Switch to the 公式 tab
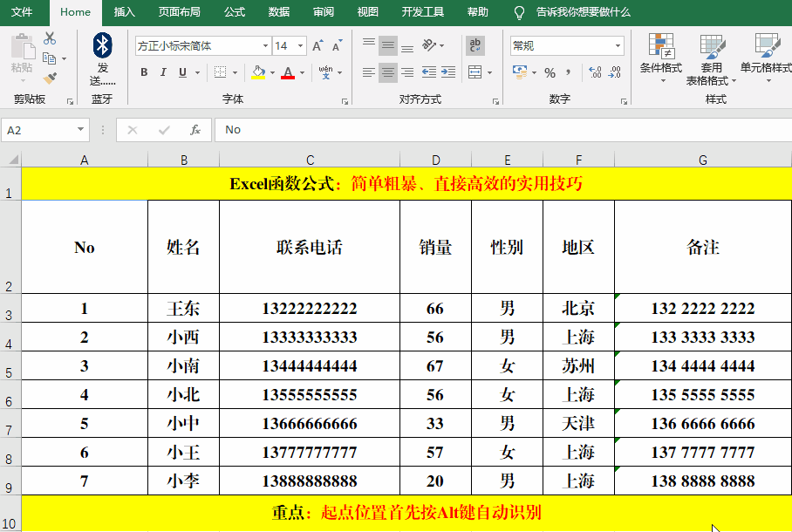Image resolution: width=792 pixels, height=532 pixels. (x=235, y=11)
